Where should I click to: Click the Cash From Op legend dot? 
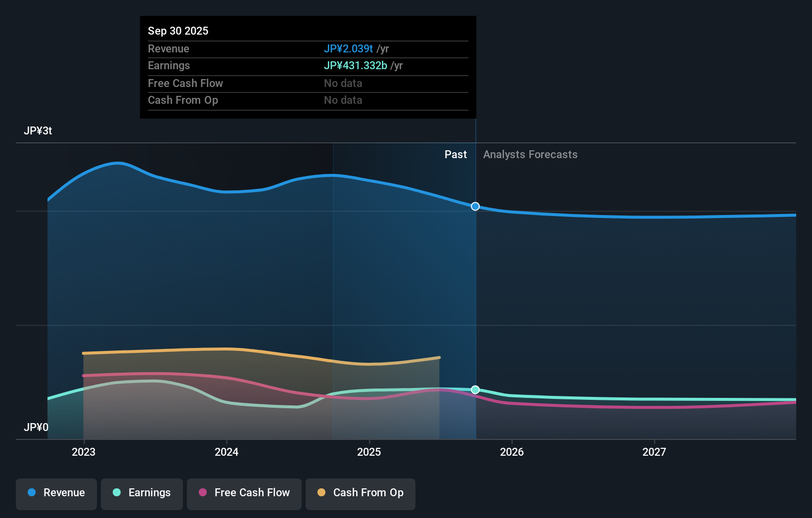[x=321, y=493]
